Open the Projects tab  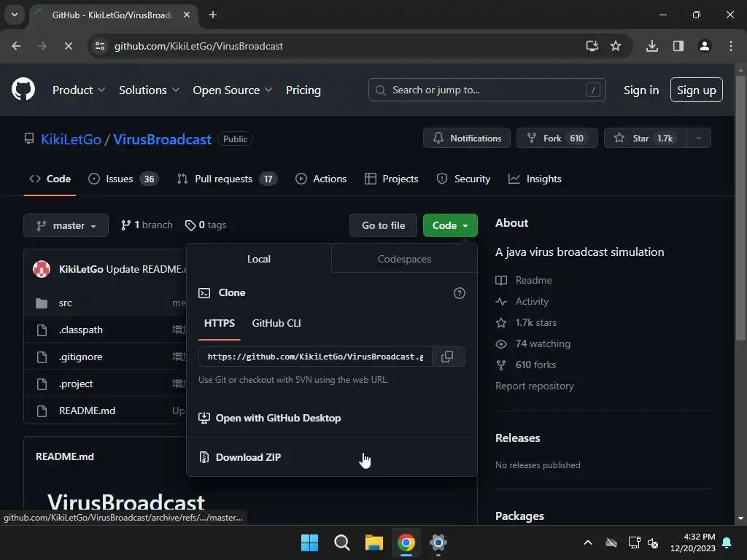[x=391, y=179]
